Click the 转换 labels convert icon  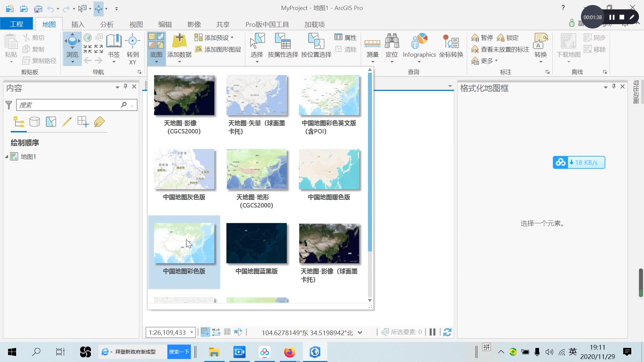pyautogui.click(x=541, y=42)
